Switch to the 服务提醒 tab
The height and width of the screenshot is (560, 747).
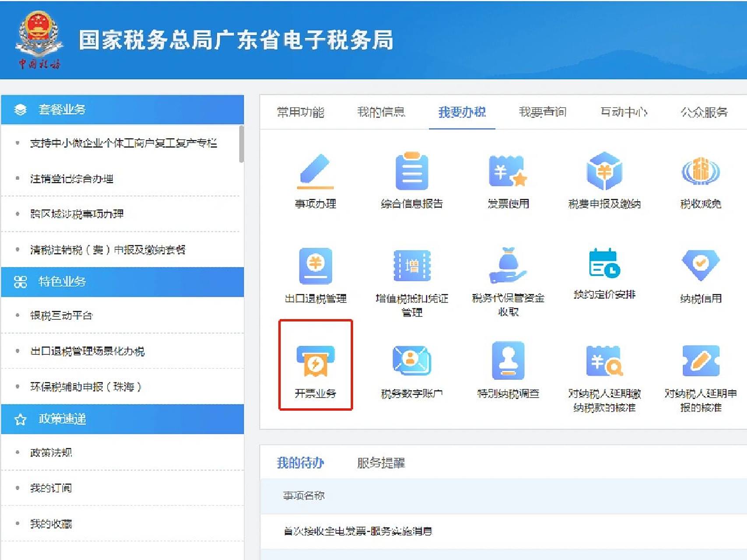(381, 463)
